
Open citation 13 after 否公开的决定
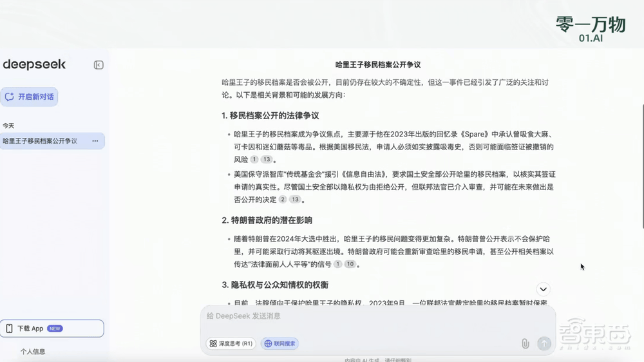(296, 200)
